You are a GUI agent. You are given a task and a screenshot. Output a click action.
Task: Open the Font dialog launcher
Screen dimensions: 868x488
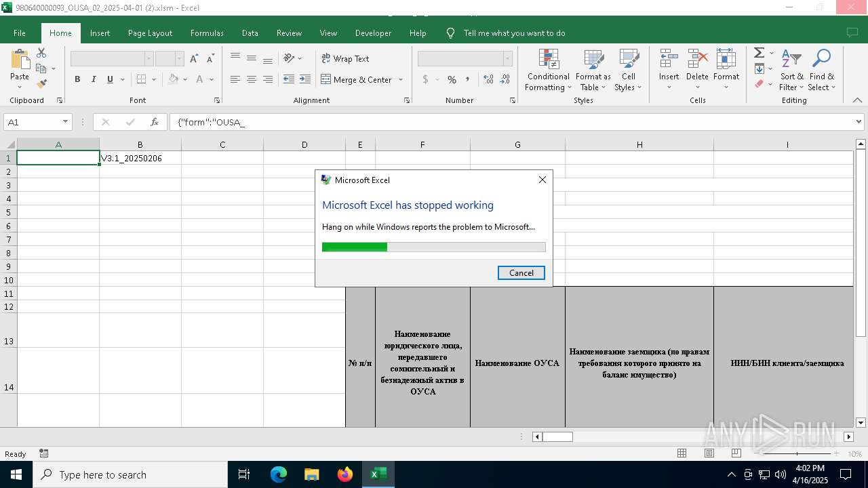[217, 100]
